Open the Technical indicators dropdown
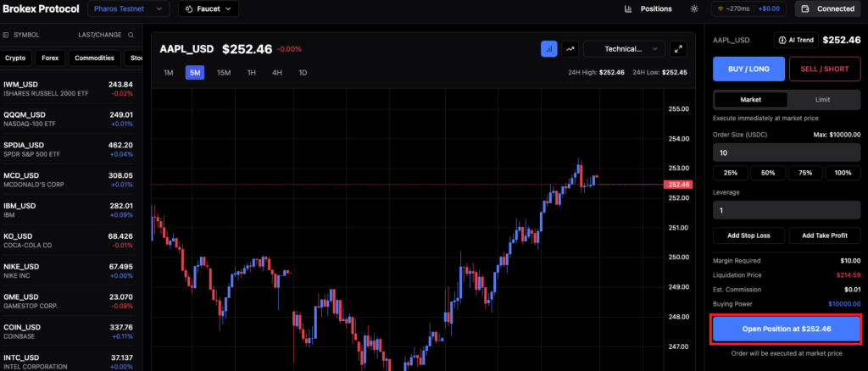This screenshot has width=868, height=371. click(x=623, y=49)
